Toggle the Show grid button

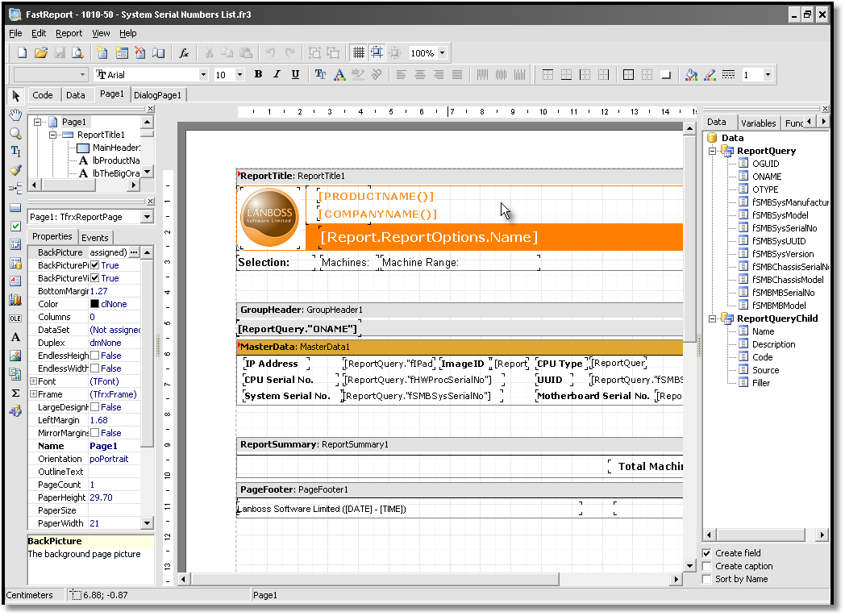tap(359, 53)
